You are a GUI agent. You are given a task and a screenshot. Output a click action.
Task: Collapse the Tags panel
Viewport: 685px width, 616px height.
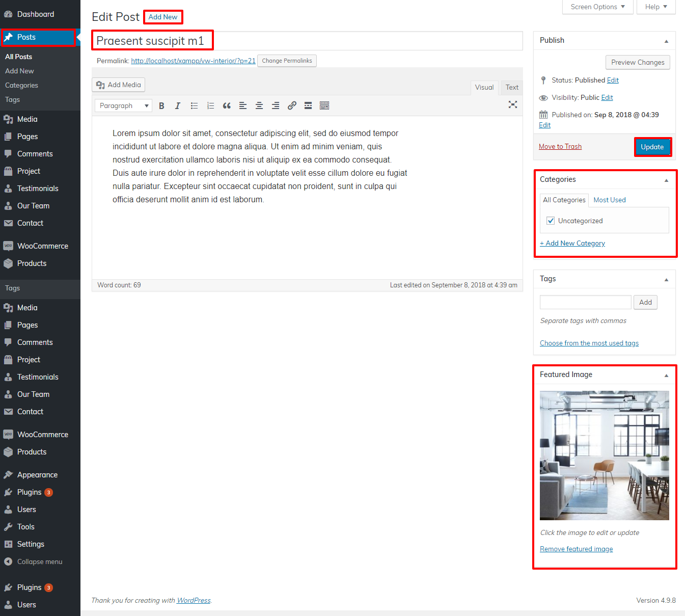point(666,280)
